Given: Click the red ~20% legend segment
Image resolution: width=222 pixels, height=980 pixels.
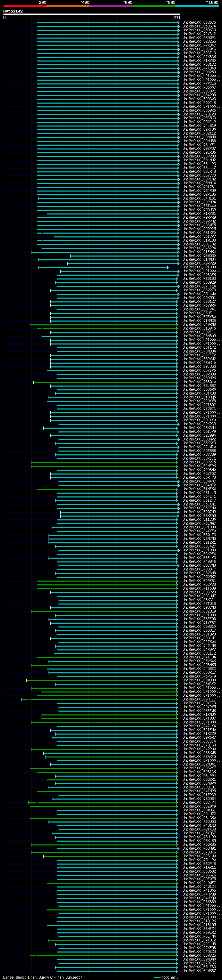Looking at the screenshot, I should tap(25, 6).
